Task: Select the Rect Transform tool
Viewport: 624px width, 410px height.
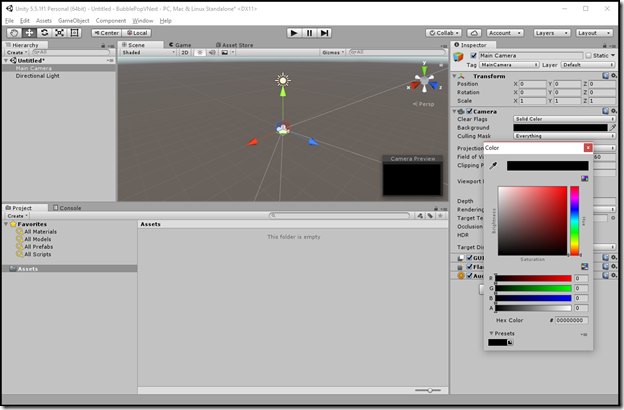Action: (x=74, y=33)
